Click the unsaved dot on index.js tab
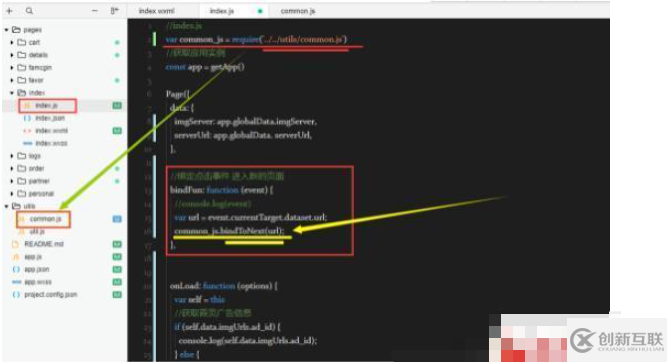667x362 pixels. point(260,11)
